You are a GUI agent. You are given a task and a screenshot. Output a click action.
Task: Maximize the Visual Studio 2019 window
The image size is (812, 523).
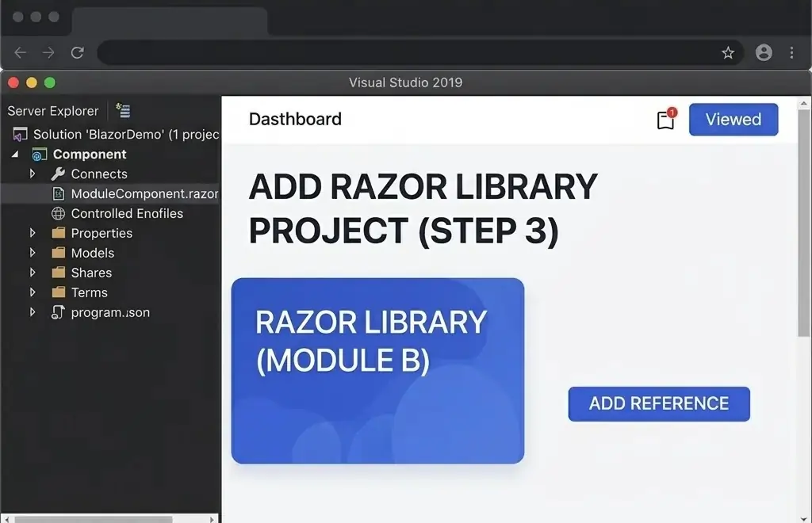pos(50,82)
